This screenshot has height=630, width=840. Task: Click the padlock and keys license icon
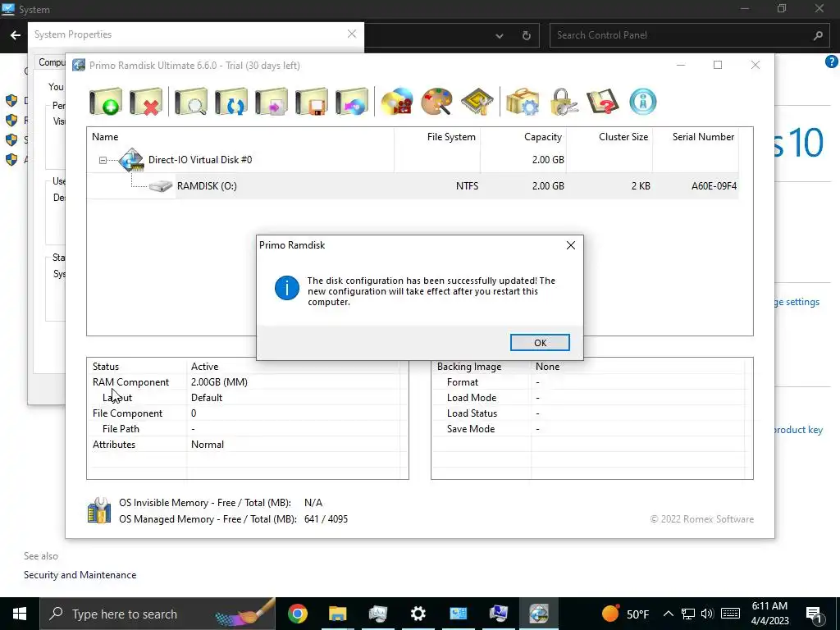click(563, 101)
